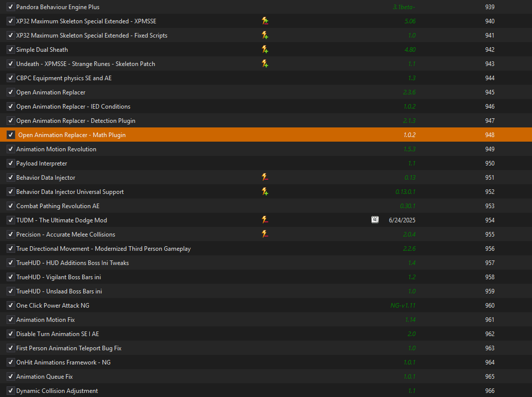This screenshot has width=532, height=397.
Task: Click version 1.14 of Animation Motion Fix
Action: 410,319
